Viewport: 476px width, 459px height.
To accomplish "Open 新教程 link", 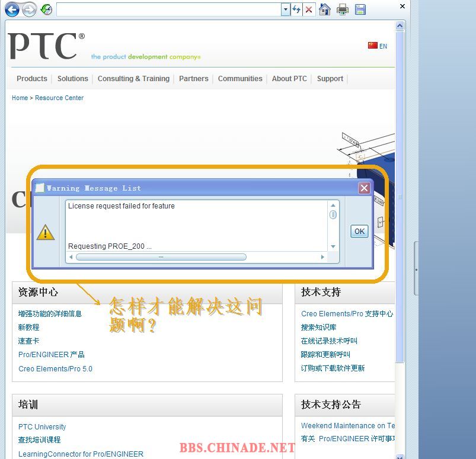I will 29,327.
